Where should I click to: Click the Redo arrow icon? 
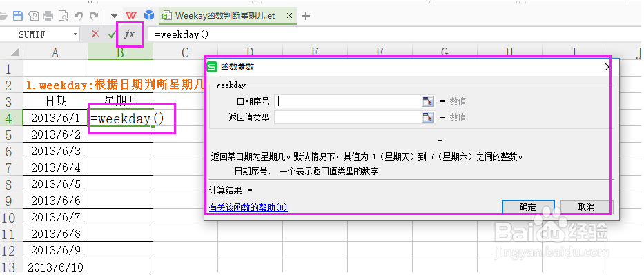pyautogui.click(x=94, y=16)
